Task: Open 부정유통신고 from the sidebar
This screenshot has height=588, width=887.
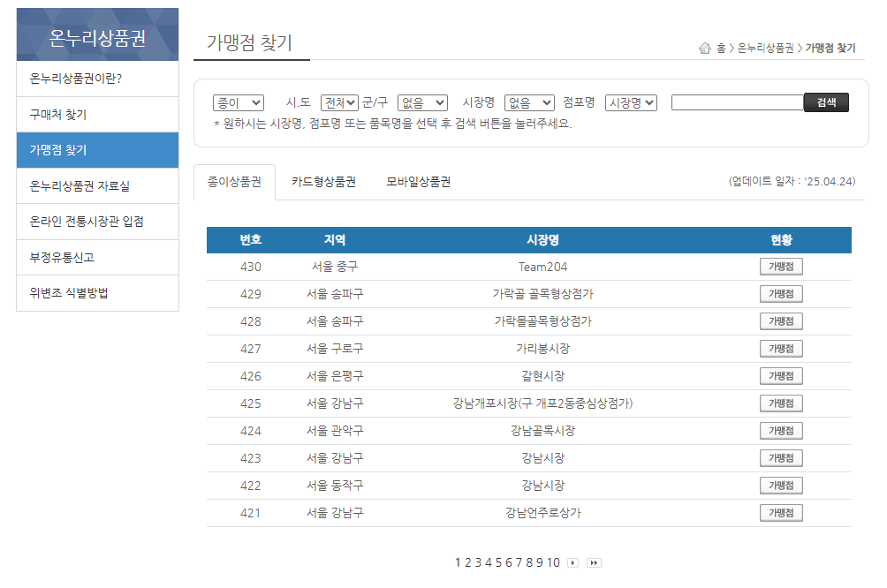Action: click(97, 257)
